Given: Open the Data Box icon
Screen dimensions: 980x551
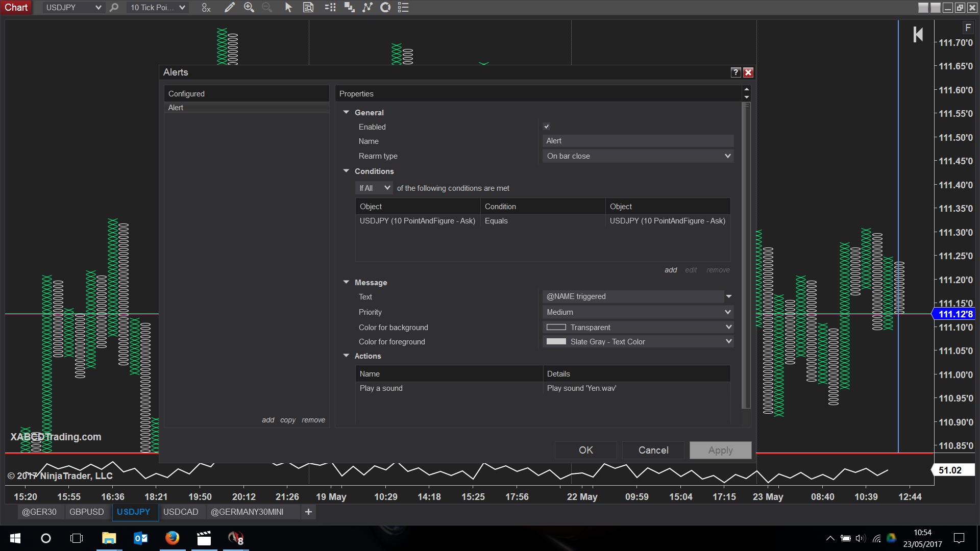Looking at the screenshot, I should coord(308,8).
